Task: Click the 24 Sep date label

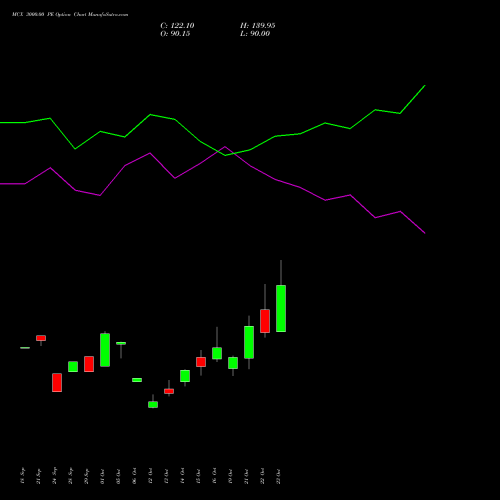Action: coord(55,476)
